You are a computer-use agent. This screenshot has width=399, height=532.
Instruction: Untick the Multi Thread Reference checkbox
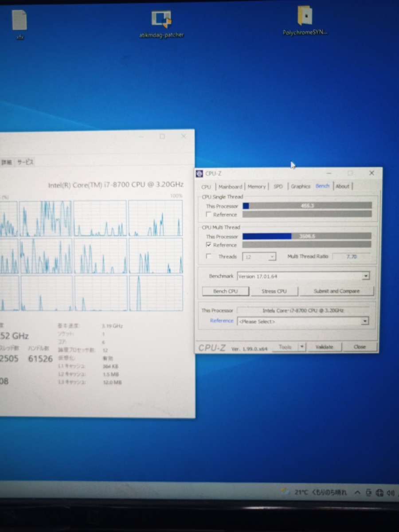click(x=208, y=245)
